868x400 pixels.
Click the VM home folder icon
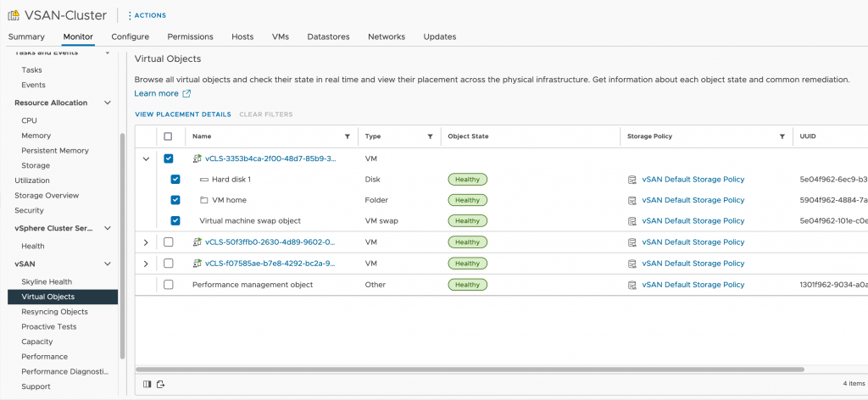tap(203, 200)
